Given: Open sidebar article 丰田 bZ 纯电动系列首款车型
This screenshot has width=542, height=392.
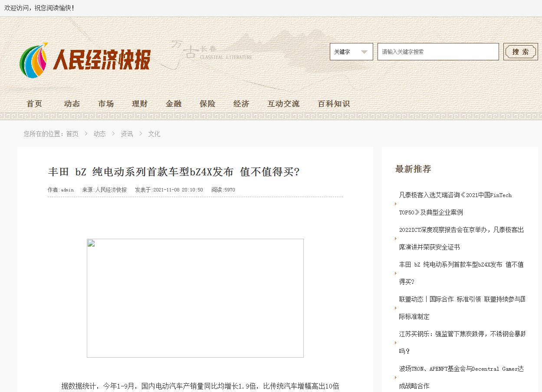Looking at the screenshot, I should click(x=461, y=273).
